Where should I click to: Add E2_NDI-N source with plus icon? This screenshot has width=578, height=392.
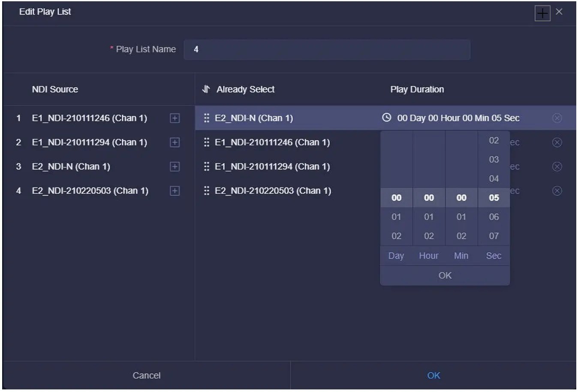(175, 166)
